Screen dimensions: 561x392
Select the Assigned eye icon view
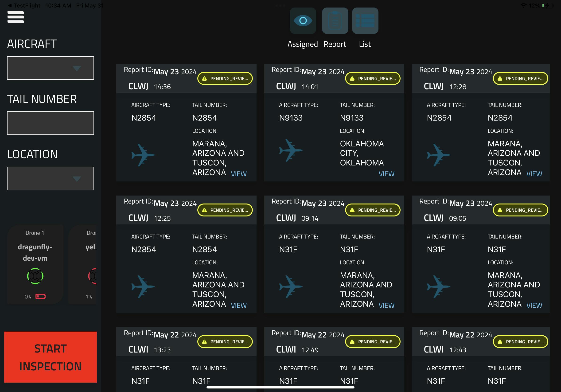pyautogui.click(x=303, y=21)
